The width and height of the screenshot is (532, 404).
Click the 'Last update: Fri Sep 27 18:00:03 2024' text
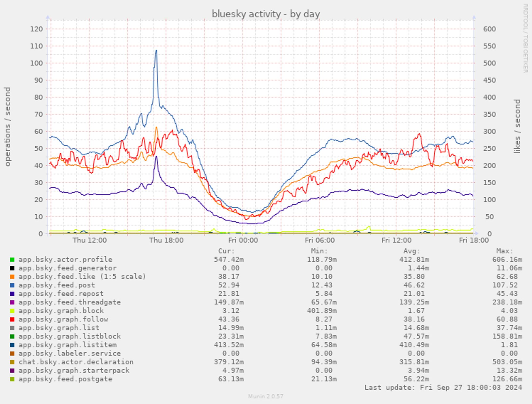coord(443,387)
